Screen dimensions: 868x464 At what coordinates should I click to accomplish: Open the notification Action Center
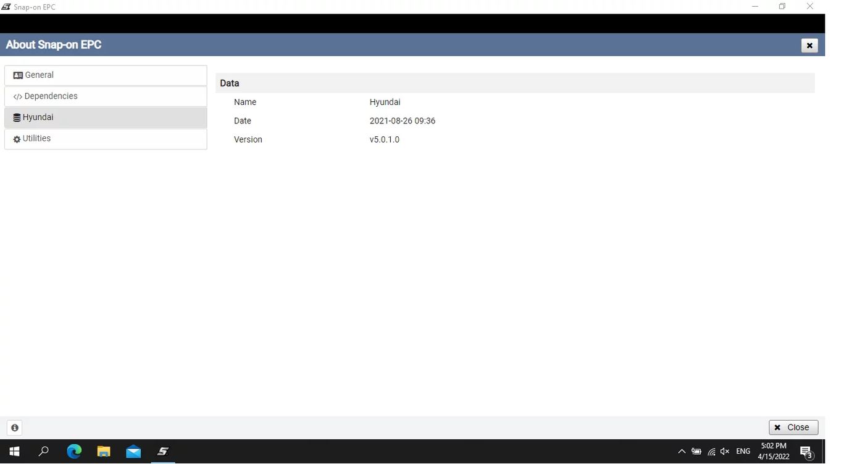[x=806, y=452]
